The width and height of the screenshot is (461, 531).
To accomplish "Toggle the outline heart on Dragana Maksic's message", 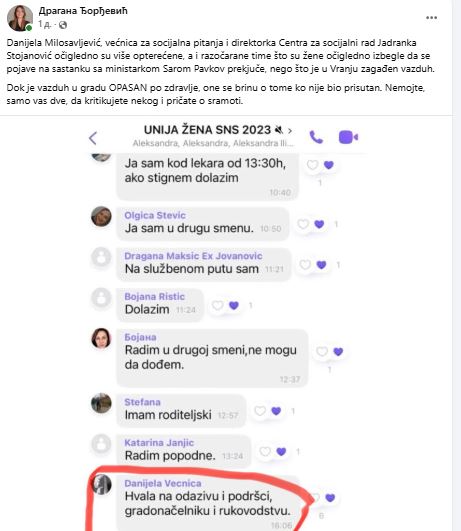I will 305,264.
